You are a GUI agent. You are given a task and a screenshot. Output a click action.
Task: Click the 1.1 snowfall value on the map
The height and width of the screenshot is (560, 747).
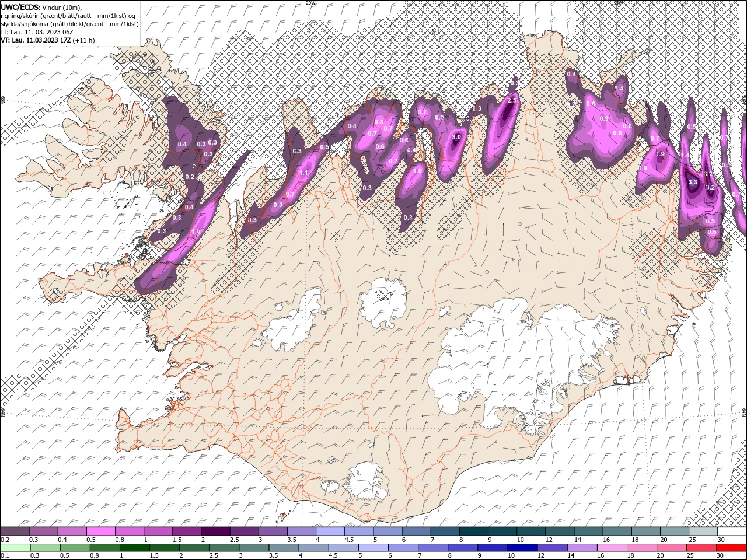point(303,173)
